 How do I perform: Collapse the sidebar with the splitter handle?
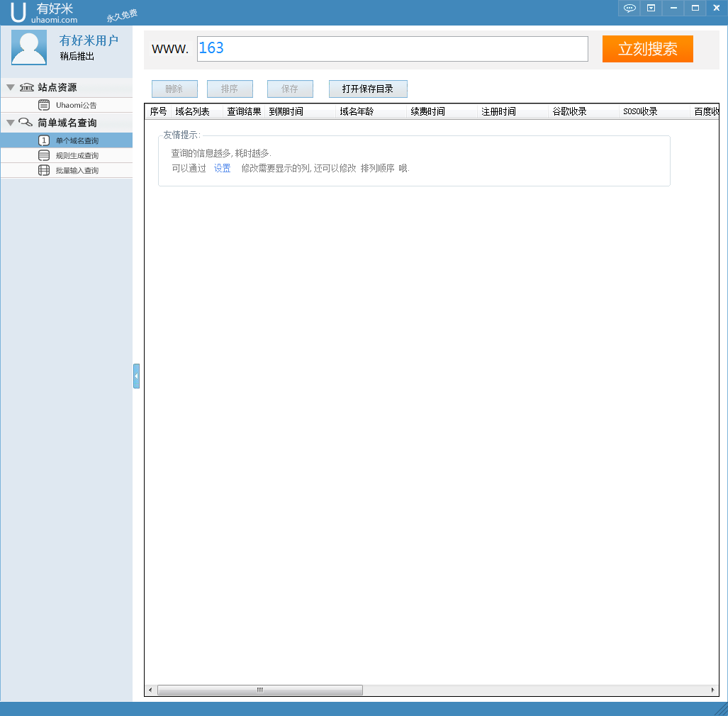(137, 376)
